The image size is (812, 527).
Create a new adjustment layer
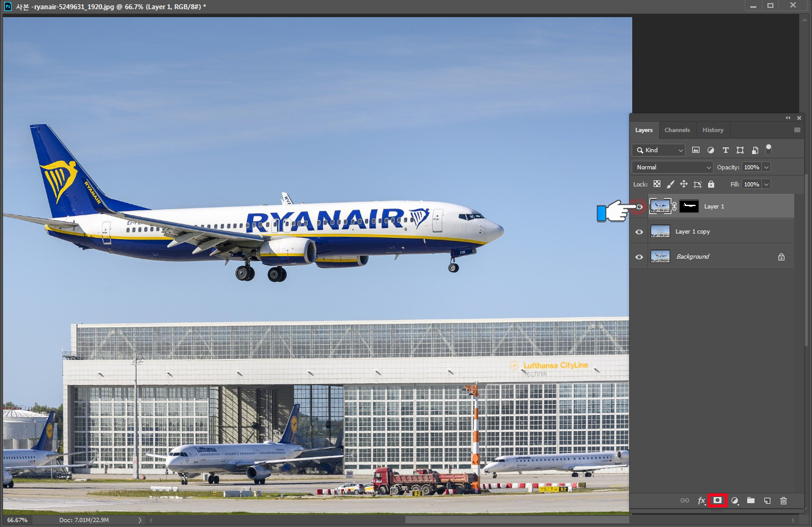tap(735, 501)
